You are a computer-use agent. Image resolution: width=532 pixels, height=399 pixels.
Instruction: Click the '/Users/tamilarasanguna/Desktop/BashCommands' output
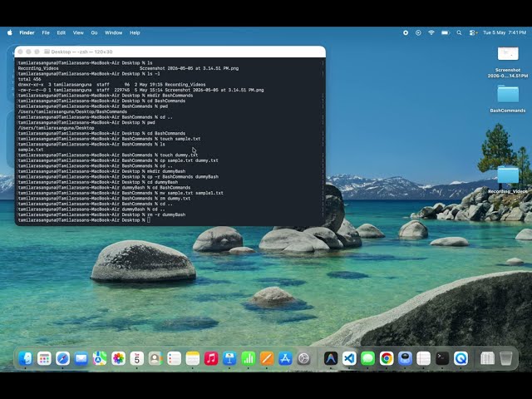pyautogui.click(x=72, y=111)
